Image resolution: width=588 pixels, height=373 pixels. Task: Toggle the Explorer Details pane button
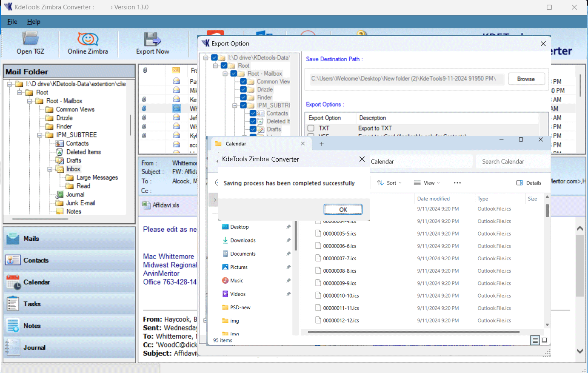(529, 183)
